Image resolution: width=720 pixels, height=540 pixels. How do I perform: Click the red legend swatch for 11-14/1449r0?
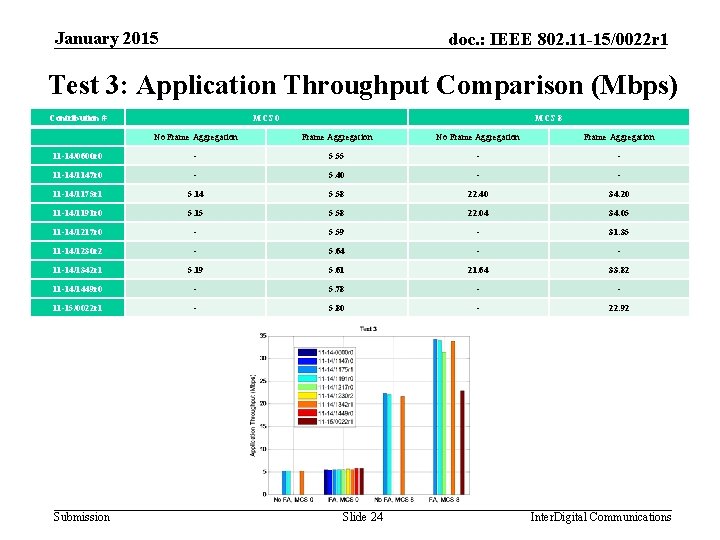coord(307,413)
